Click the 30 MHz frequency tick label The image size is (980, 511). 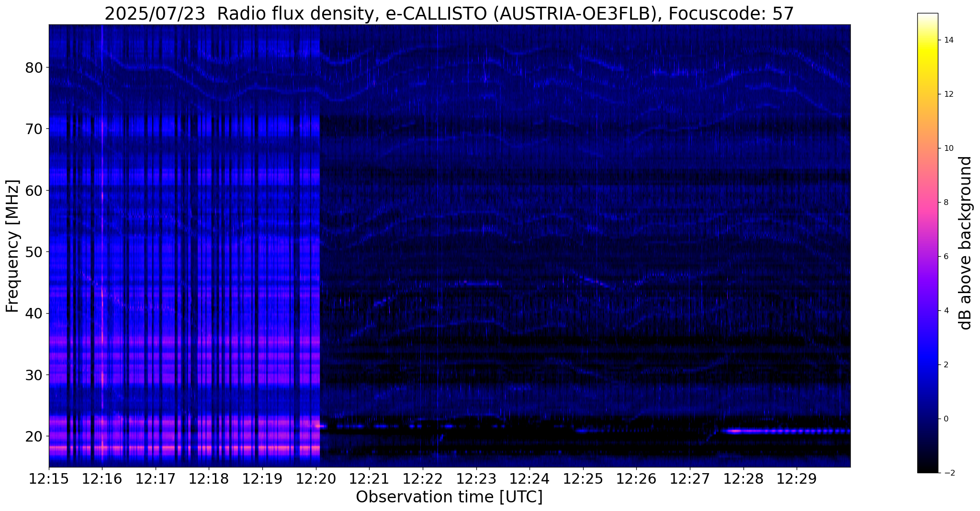tap(34, 375)
